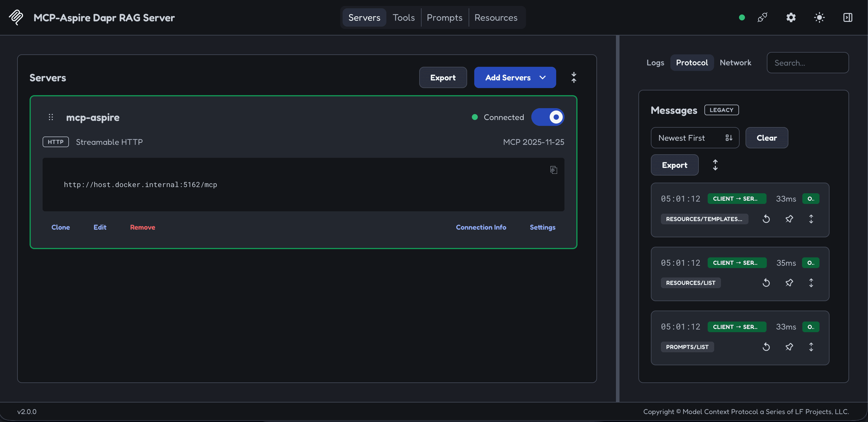Replay the PROMPTS/LIST message
The height and width of the screenshot is (422, 868).
pos(766,347)
